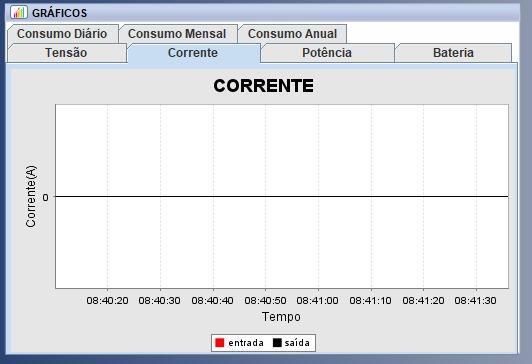
Task: Select the Corrente tab
Action: (x=193, y=53)
